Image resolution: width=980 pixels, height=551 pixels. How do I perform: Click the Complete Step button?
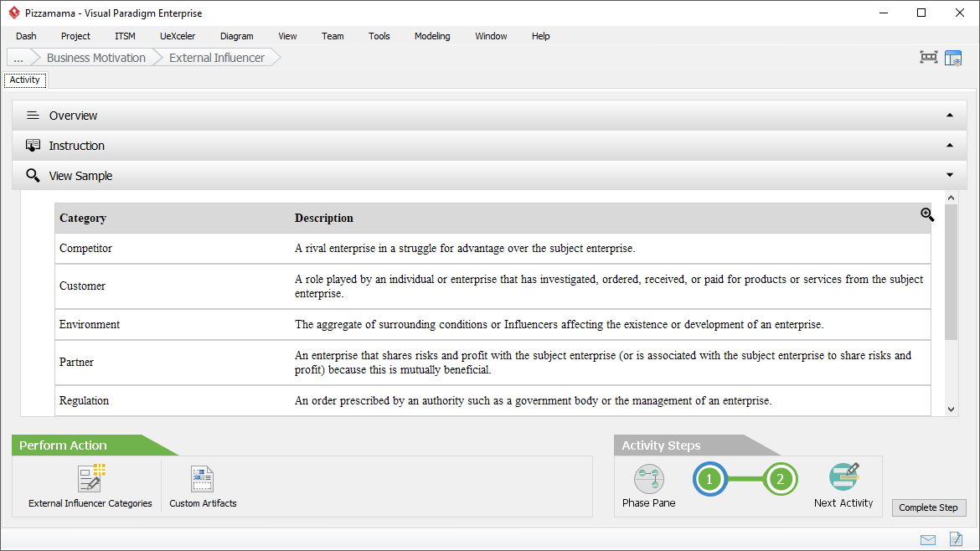[x=929, y=507]
